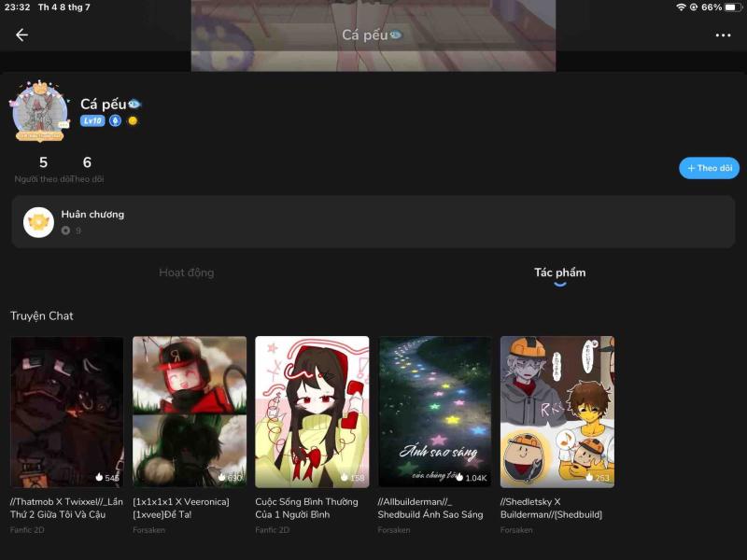Tap the Truyện Chat section heading

tap(42, 315)
